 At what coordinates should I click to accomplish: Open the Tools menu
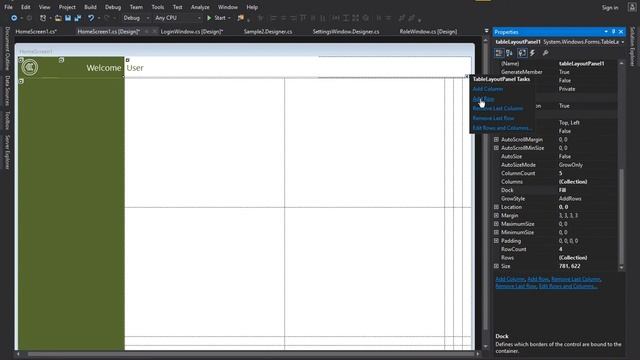[x=158, y=7]
